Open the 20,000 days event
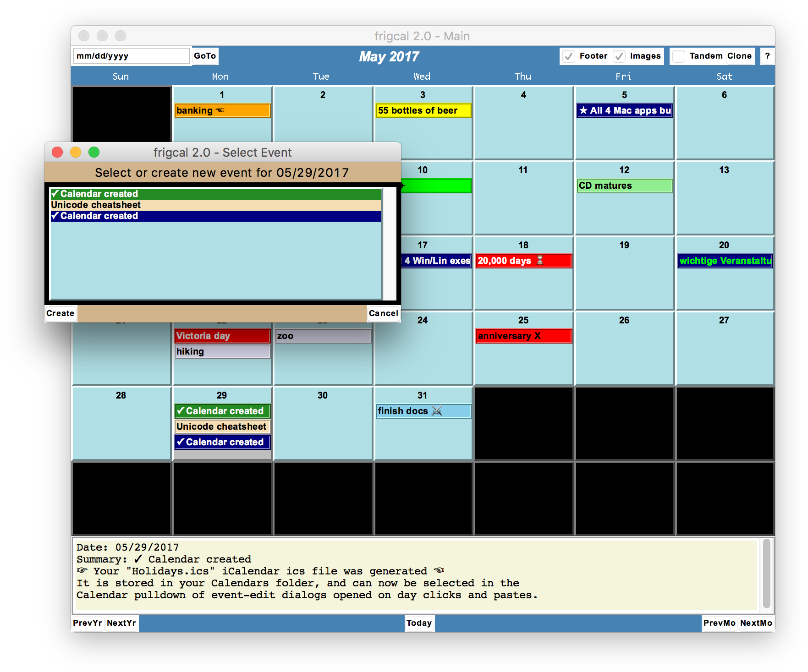808x672 pixels. 524,261
